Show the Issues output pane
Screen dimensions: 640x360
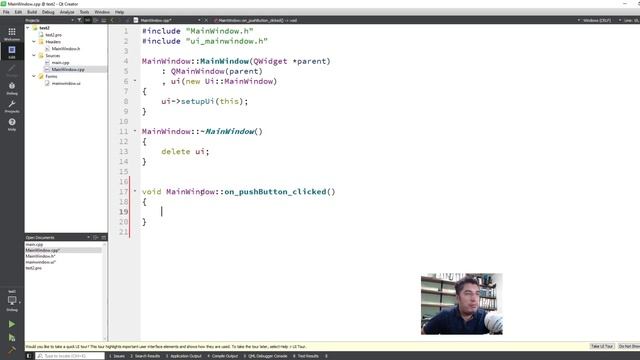117,356
